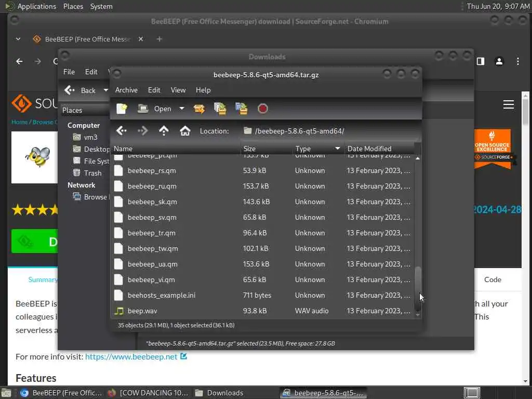Image resolution: width=532 pixels, height=399 pixels.
Task: Open the System menu in top panel
Action: pyautogui.click(x=101, y=6)
